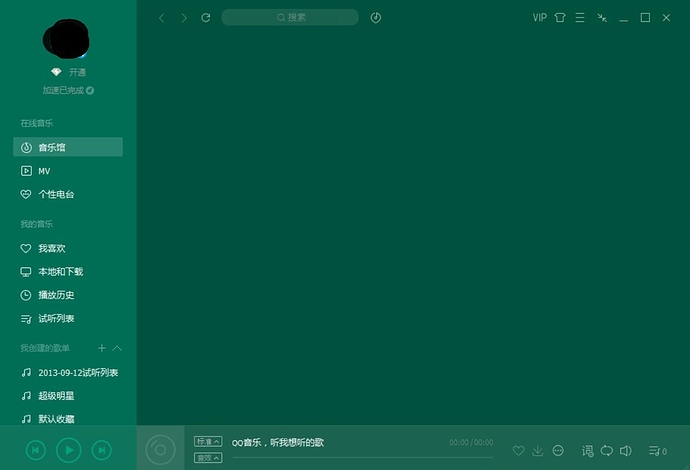
Task: Refresh the page with the reload icon
Action: 206,18
